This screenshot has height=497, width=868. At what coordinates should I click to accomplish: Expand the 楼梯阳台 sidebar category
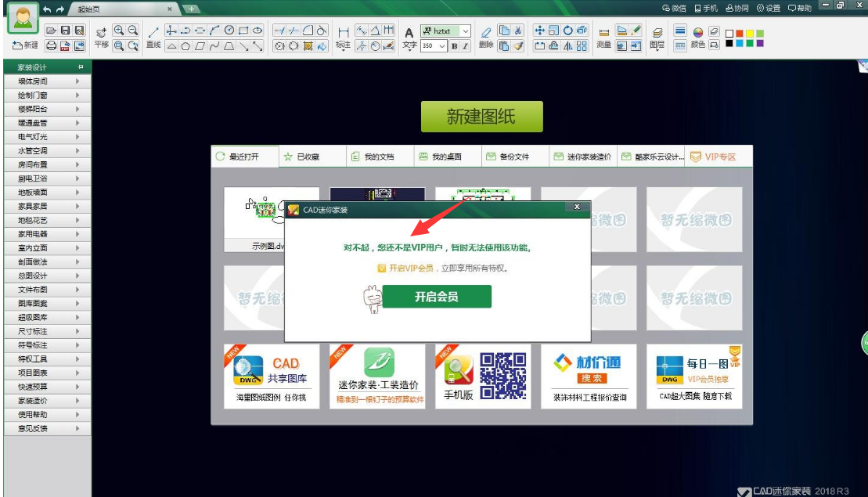click(47, 109)
